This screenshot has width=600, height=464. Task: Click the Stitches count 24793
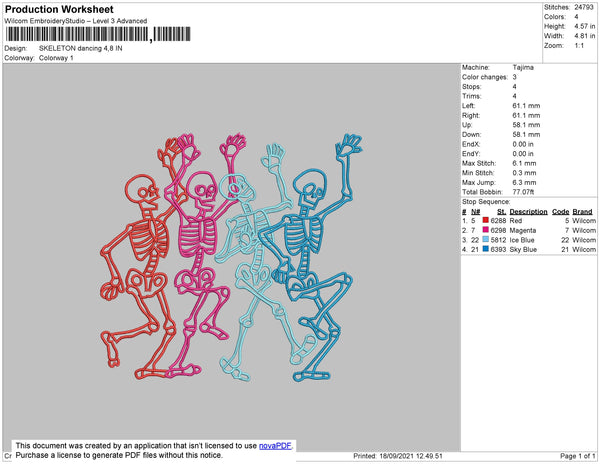(x=584, y=7)
